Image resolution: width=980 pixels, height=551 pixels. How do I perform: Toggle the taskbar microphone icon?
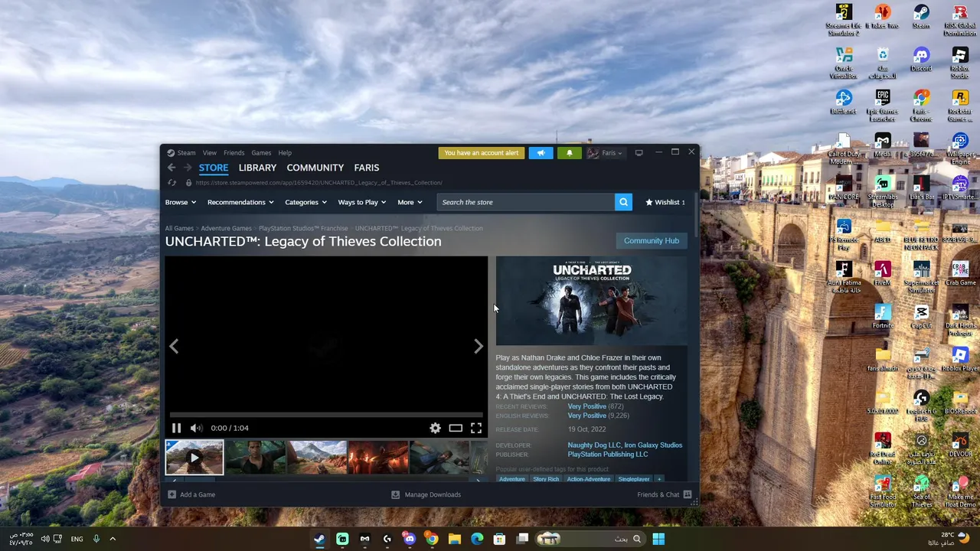point(96,539)
